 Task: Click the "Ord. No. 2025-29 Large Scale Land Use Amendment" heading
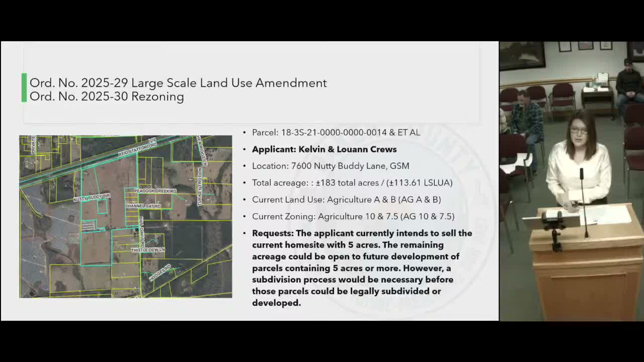click(x=178, y=83)
